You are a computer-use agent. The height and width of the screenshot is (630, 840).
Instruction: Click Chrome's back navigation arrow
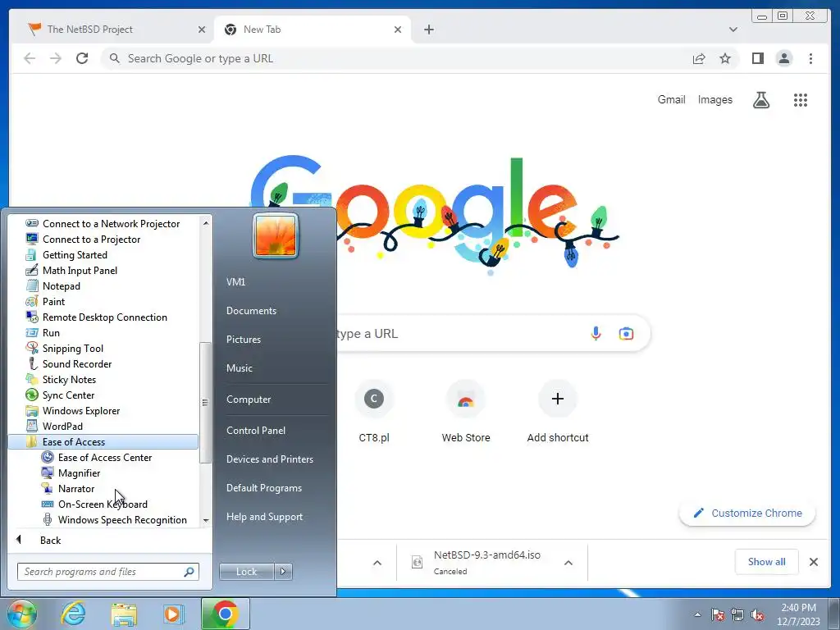(30, 58)
